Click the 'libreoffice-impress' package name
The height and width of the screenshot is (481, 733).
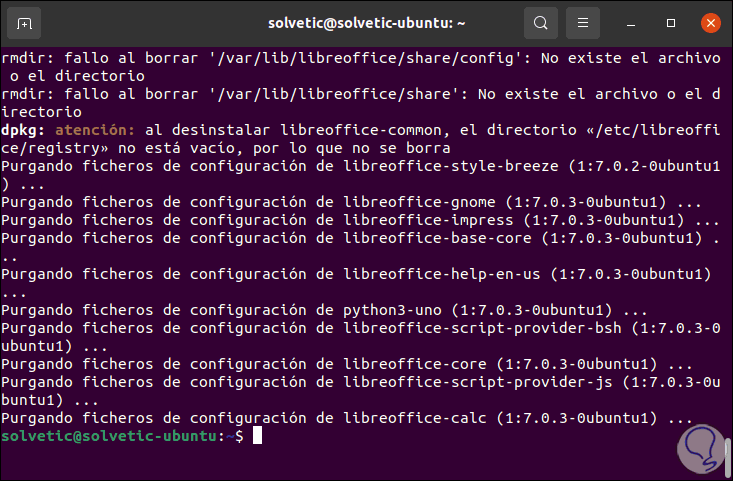click(x=428, y=220)
